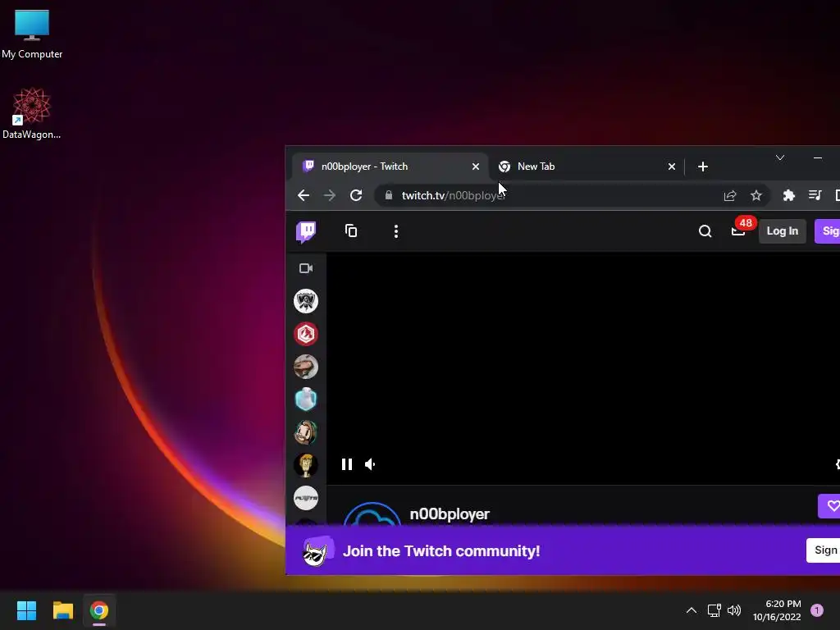Close the New Tab tab
Viewport: 840px width, 630px height.
671,167
